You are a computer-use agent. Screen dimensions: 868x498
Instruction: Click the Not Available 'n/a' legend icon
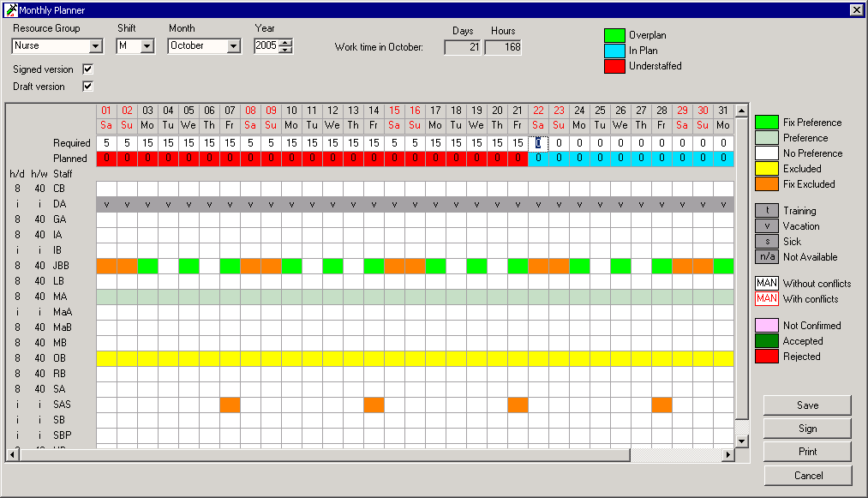coord(766,257)
